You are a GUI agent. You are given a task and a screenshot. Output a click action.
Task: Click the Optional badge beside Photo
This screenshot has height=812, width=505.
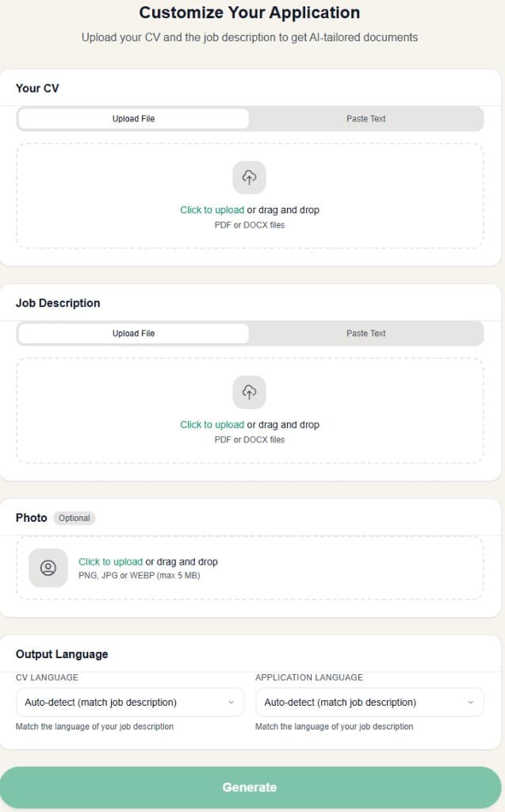[x=74, y=518]
